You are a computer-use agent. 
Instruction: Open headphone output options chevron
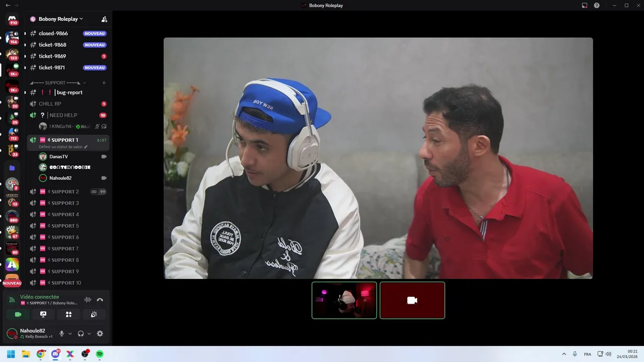[x=89, y=333]
